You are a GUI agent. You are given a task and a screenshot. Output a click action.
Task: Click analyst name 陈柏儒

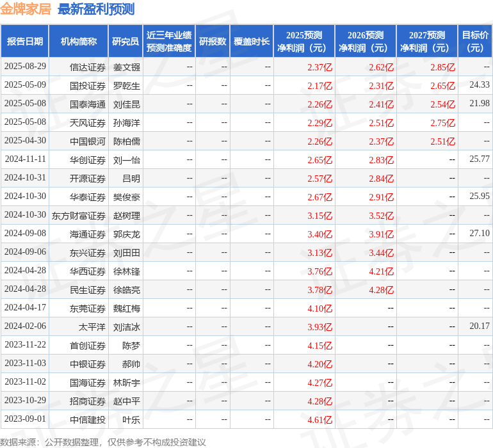[x=126, y=141]
